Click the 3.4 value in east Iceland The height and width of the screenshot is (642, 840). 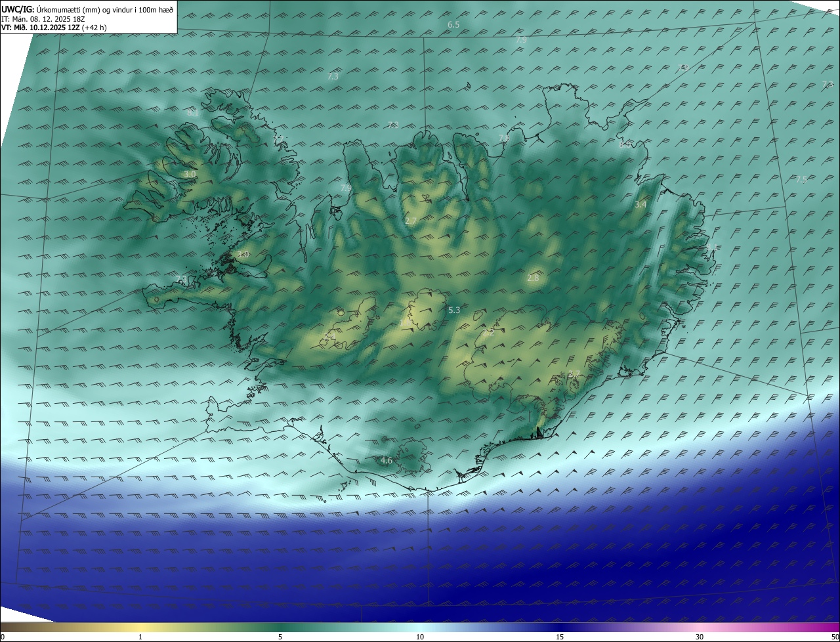click(x=640, y=205)
